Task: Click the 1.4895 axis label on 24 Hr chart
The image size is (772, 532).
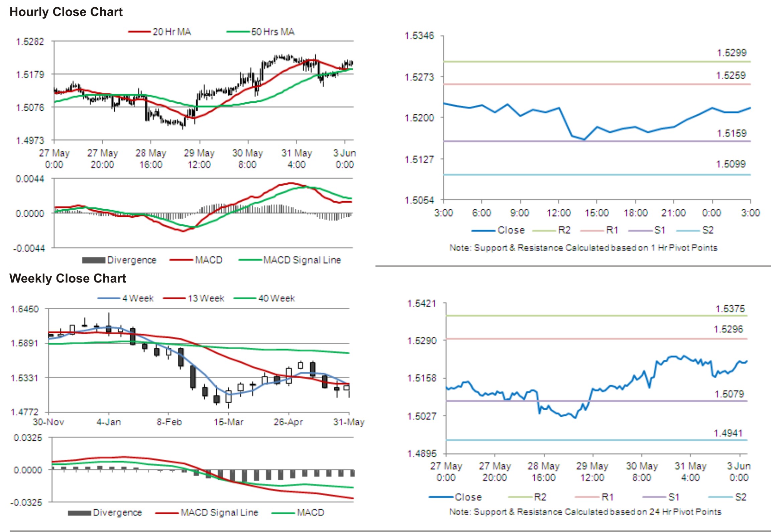Action: point(422,454)
